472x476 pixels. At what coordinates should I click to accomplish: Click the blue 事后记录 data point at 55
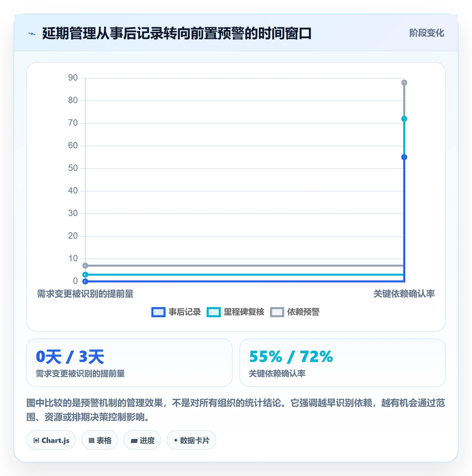pos(404,157)
